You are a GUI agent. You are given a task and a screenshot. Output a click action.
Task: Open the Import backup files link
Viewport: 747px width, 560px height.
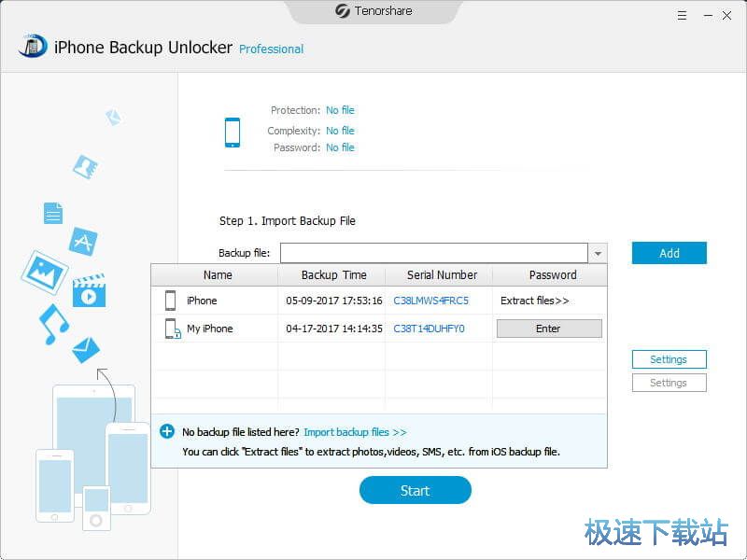point(355,432)
